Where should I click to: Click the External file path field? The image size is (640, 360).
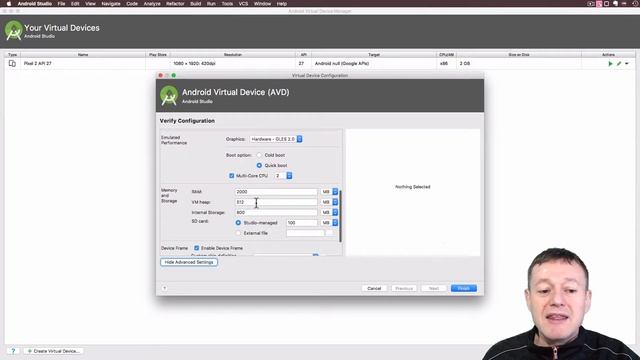(x=305, y=233)
